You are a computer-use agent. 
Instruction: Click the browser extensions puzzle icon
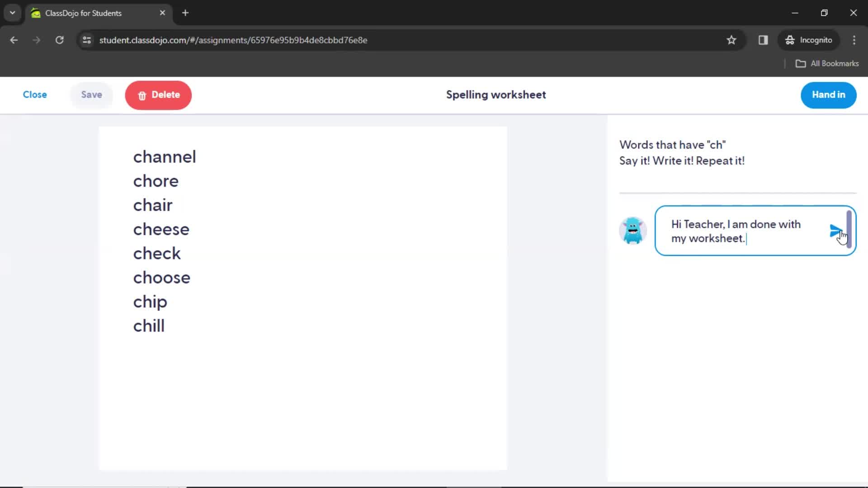click(763, 40)
